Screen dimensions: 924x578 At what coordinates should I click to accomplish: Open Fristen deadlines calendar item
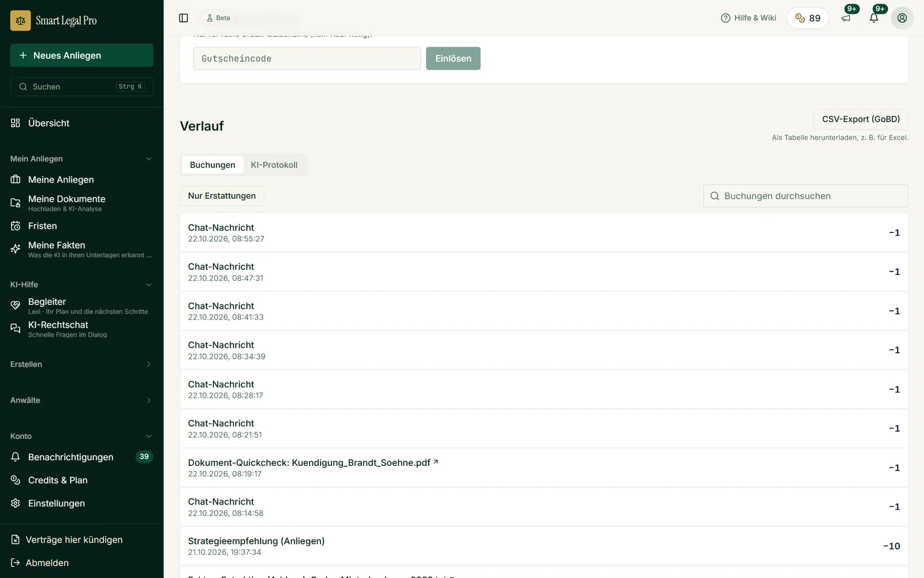pos(81,226)
